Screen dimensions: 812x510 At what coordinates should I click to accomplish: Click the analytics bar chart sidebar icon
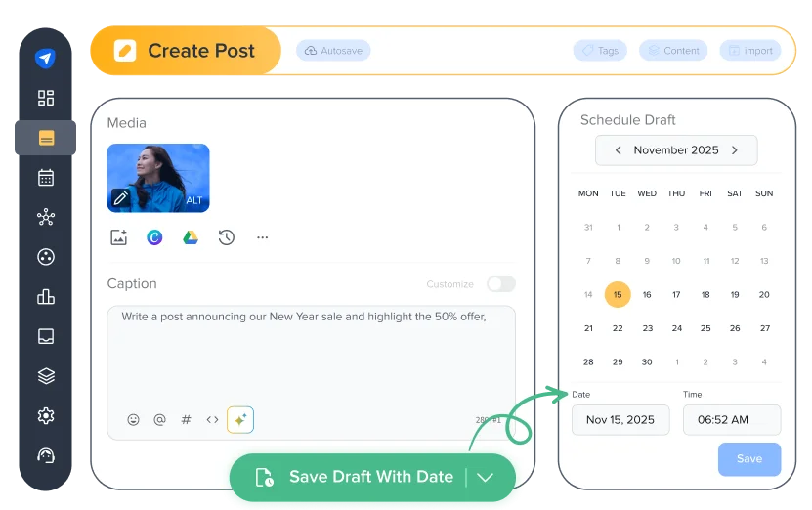pos(45,297)
